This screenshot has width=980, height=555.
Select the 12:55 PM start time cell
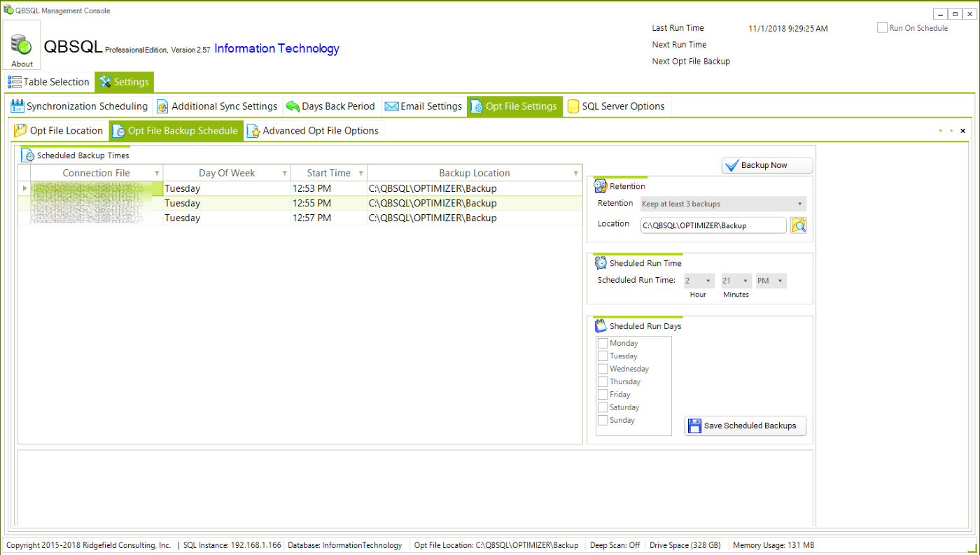[328, 203]
